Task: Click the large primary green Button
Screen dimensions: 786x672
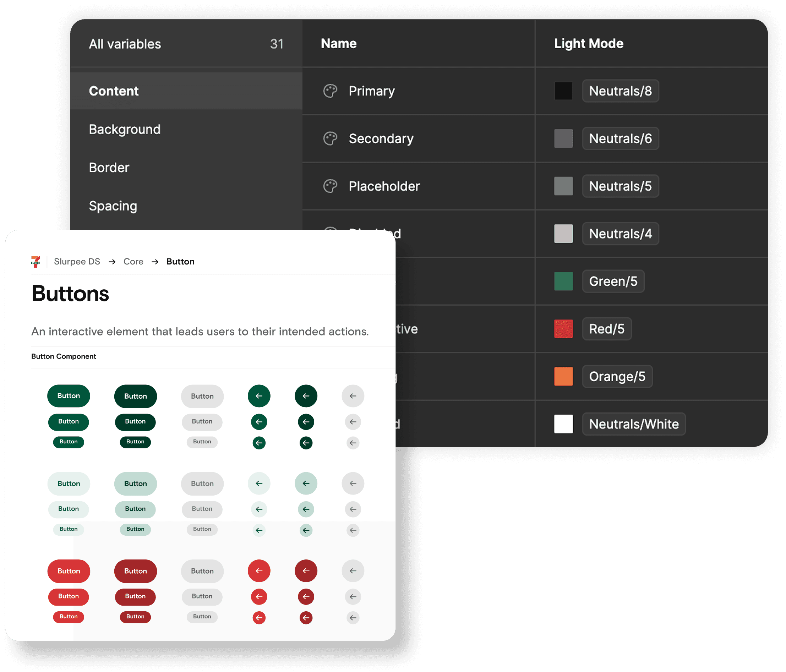Action: [69, 396]
